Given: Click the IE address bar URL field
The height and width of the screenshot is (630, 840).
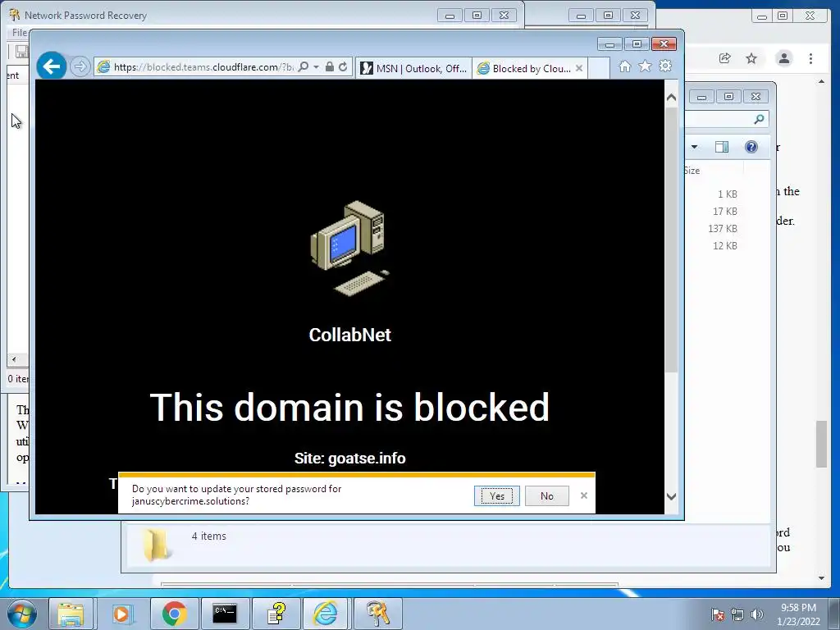Looking at the screenshot, I should (x=203, y=67).
